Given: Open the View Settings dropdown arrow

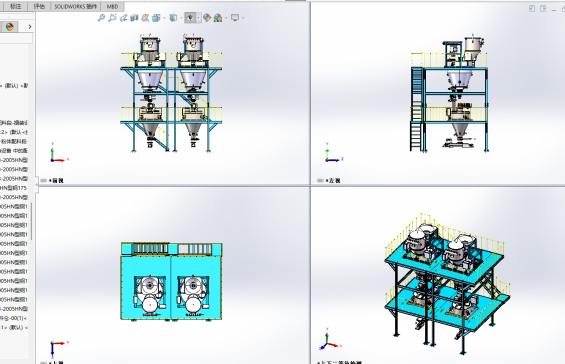Looking at the screenshot, I should (243, 18).
